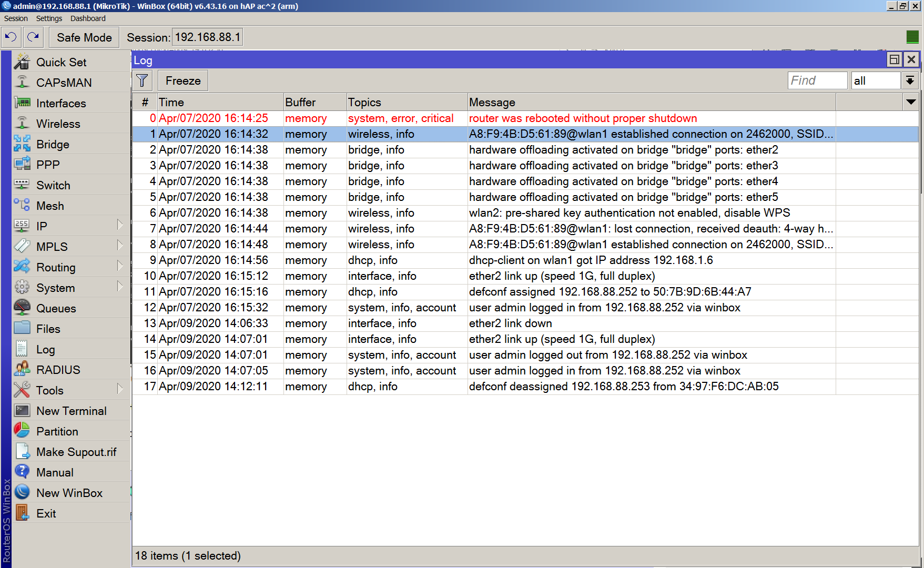Launch New Terminal from the sidebar
This screenshot has height=568, width=924.
[71, 411]
